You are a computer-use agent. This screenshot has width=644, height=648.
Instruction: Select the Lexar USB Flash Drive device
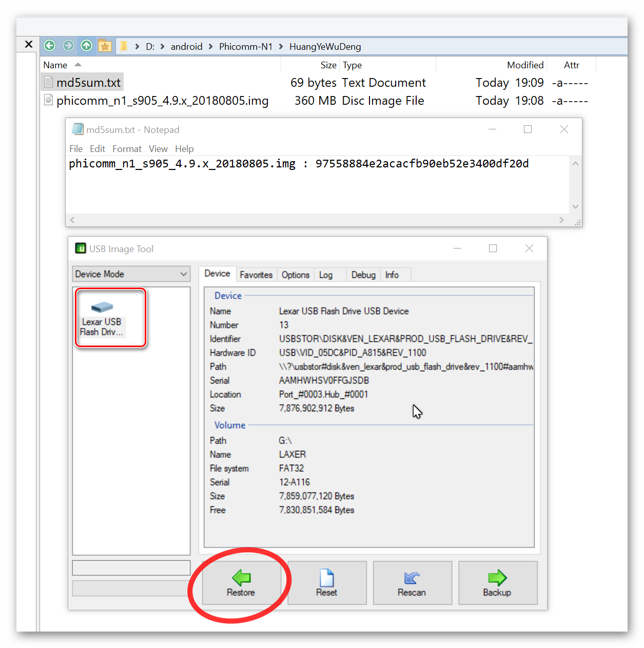coord(103,319)
